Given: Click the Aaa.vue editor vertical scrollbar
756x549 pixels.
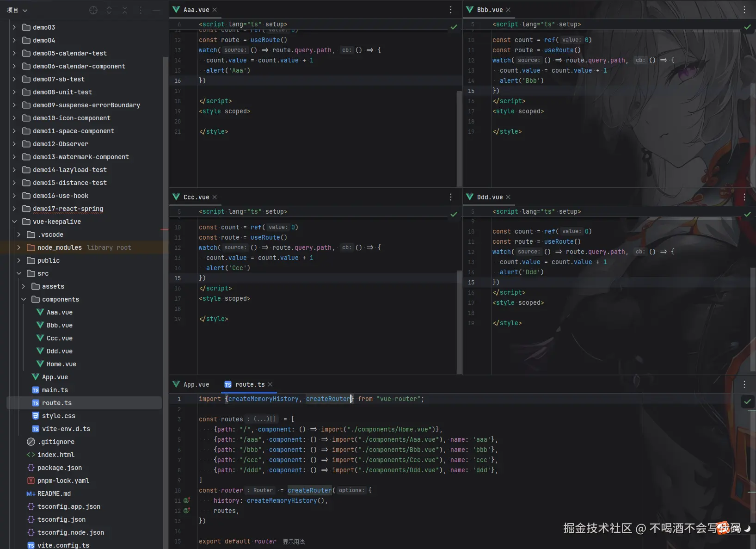Looking at the screenshot, I should (x=459, y=139).
